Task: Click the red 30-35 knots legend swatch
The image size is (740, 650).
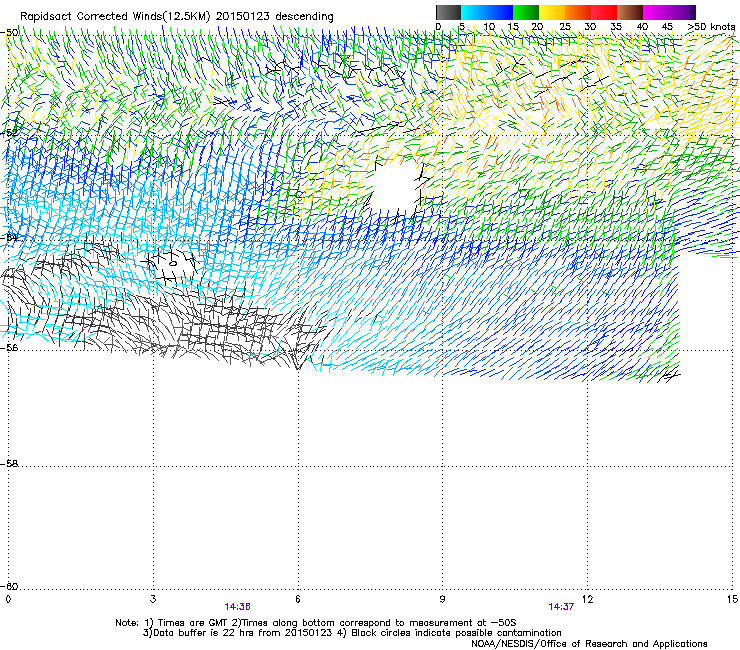Action: (x=604, y=12)
